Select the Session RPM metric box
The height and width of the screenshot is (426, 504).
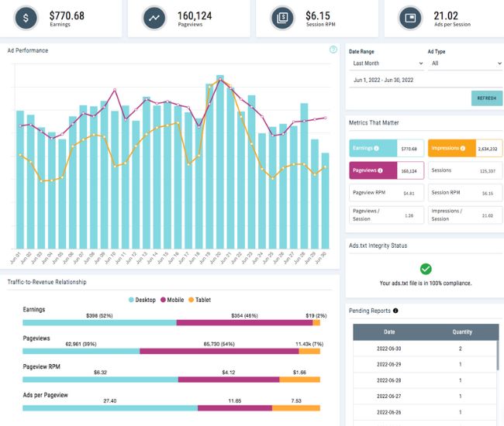point(465,193)
